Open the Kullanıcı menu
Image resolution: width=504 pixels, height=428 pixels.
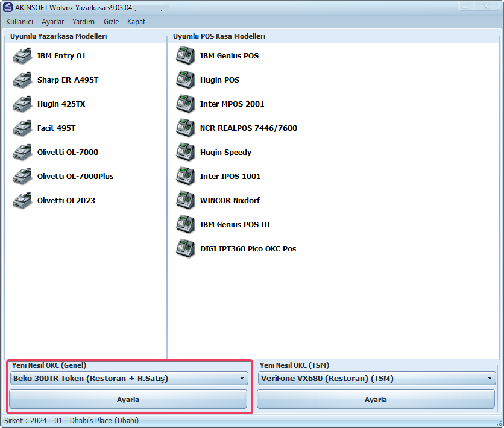(19, 22)
